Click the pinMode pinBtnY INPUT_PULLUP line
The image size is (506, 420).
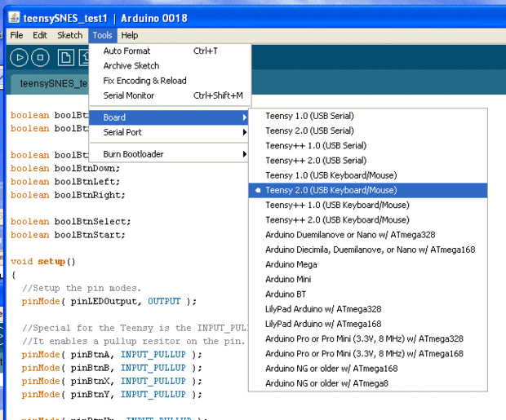pyautogui.click(x=112, y=394)
